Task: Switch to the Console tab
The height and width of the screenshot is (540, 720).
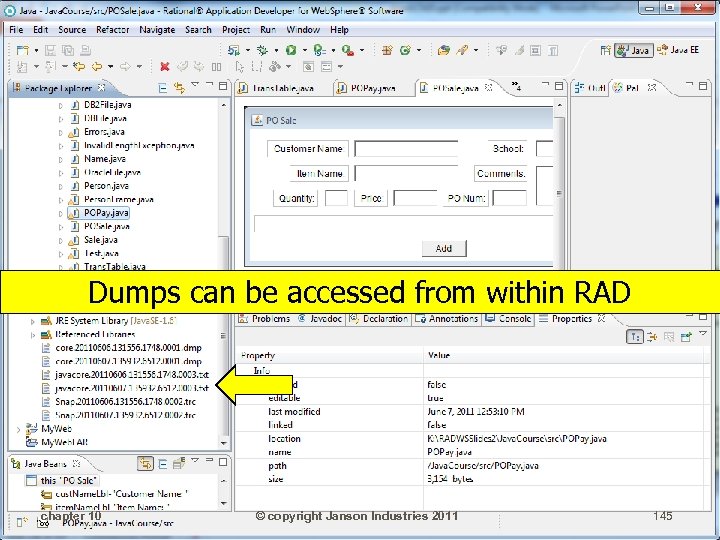Action: 508,319
